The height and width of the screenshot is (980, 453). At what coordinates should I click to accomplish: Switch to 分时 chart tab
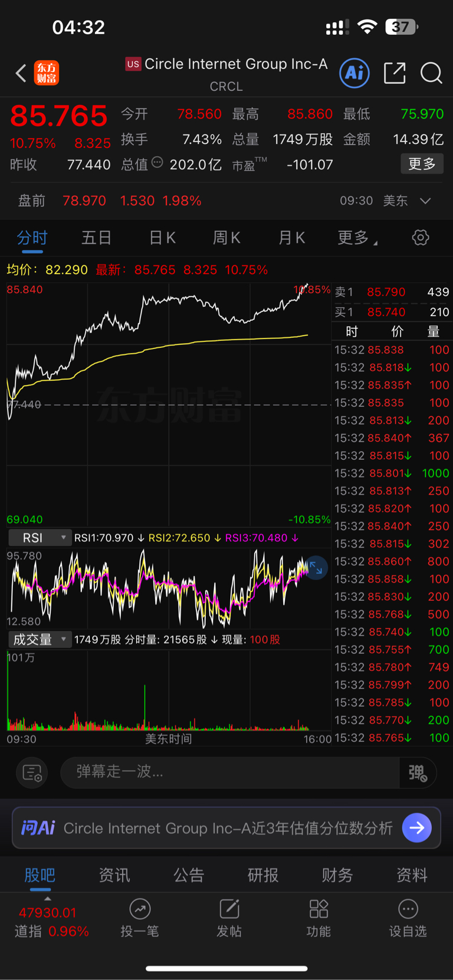point(32,238)
